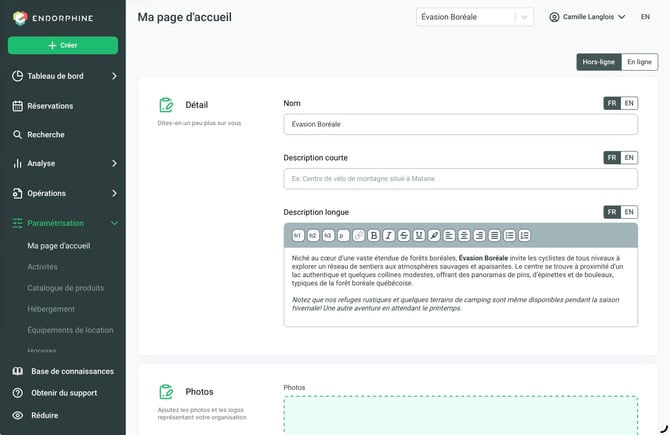Open Ma page d'accueil menu item
This screenshot has height=435, width=670.
pyautogui.click(x=59, y=246)
